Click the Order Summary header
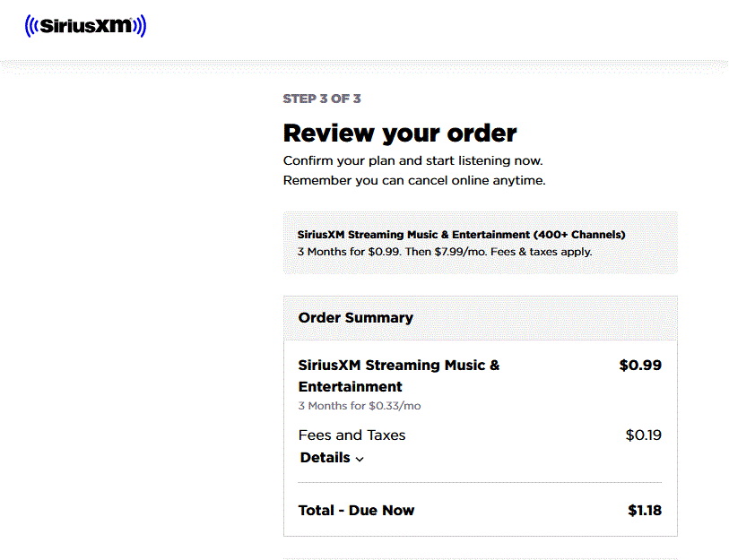The width and height of the screenshot is (729, 560). [x=356, y=317]
